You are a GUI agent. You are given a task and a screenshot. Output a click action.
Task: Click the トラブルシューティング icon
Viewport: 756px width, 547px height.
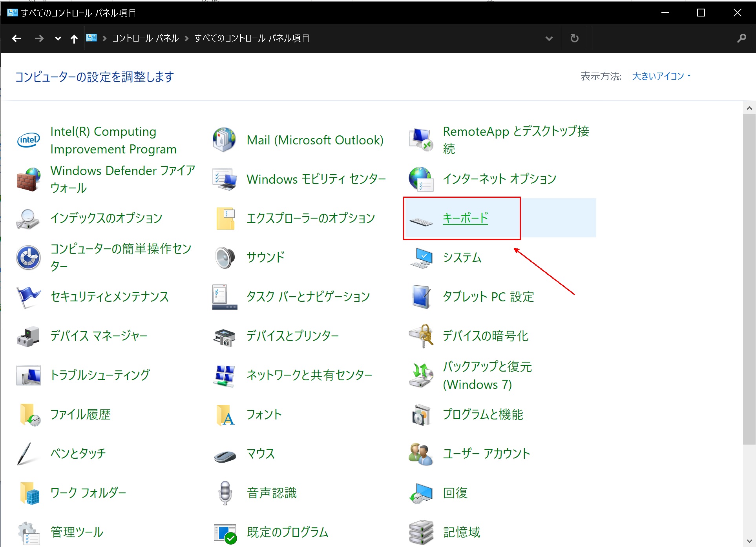click(28, 376)
